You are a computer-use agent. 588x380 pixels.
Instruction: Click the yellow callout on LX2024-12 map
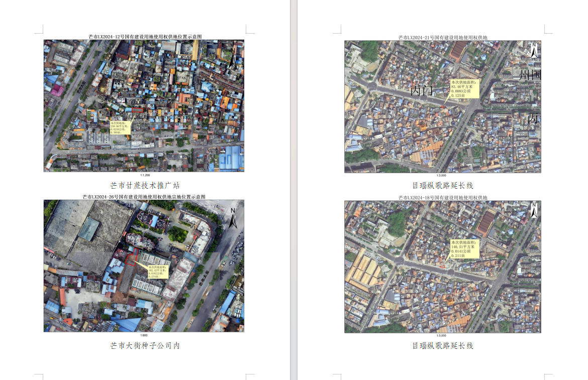(120, 128)
